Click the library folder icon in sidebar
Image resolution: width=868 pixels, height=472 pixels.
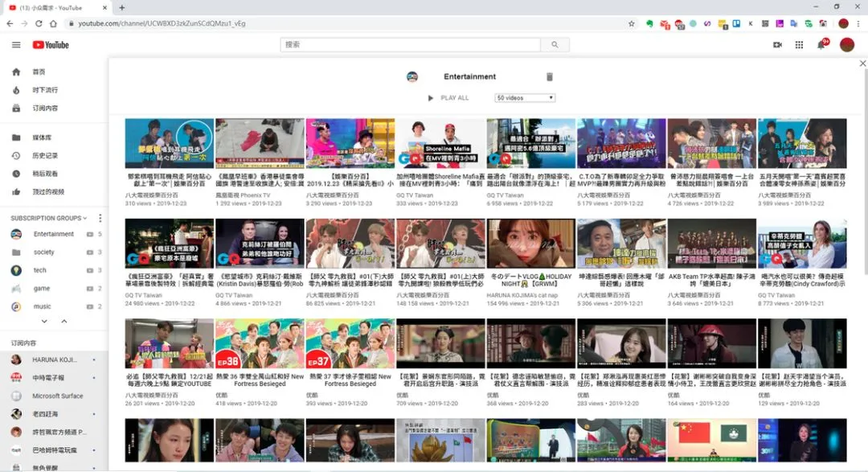coord(16,137)
